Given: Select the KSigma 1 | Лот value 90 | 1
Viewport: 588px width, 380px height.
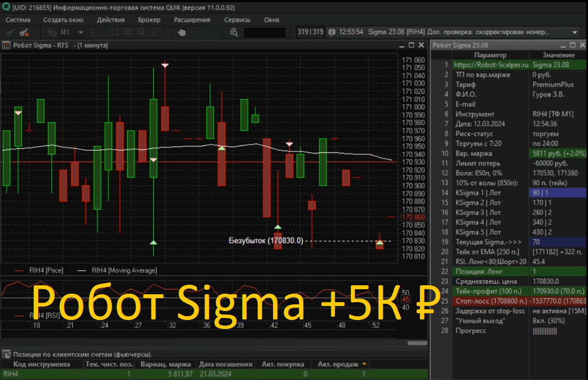Looking at the screenshot, I should click(558, 193).
